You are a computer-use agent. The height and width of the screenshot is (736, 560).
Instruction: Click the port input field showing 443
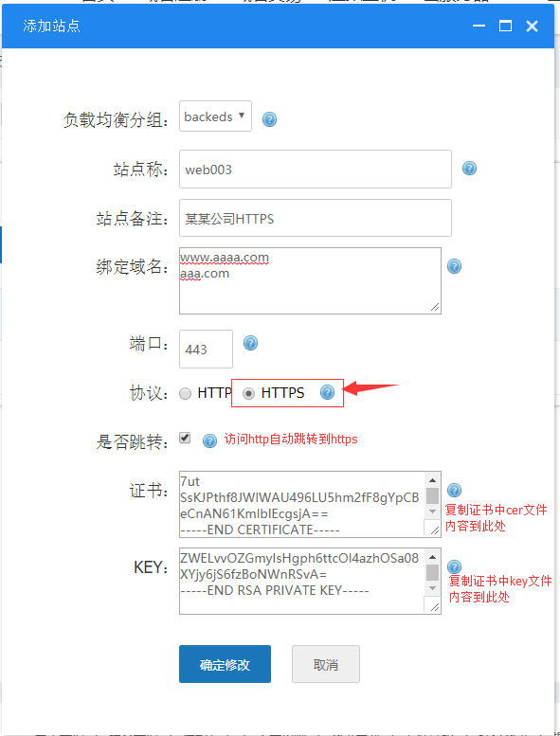[x=206, y=349]
